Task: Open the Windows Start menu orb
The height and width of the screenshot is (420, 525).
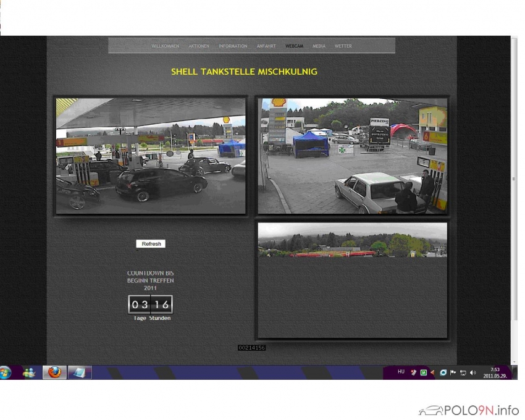Action: pyautogui.click(x=6, y=372)
